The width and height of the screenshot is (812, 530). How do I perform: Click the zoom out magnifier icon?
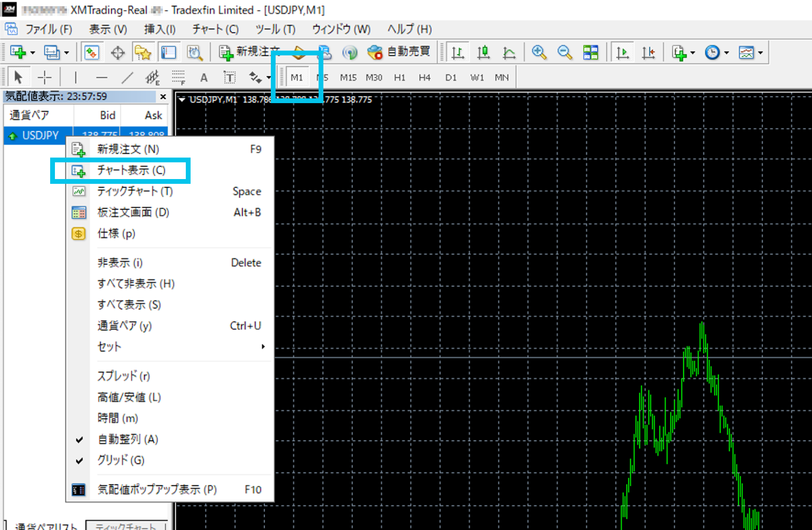565,52
